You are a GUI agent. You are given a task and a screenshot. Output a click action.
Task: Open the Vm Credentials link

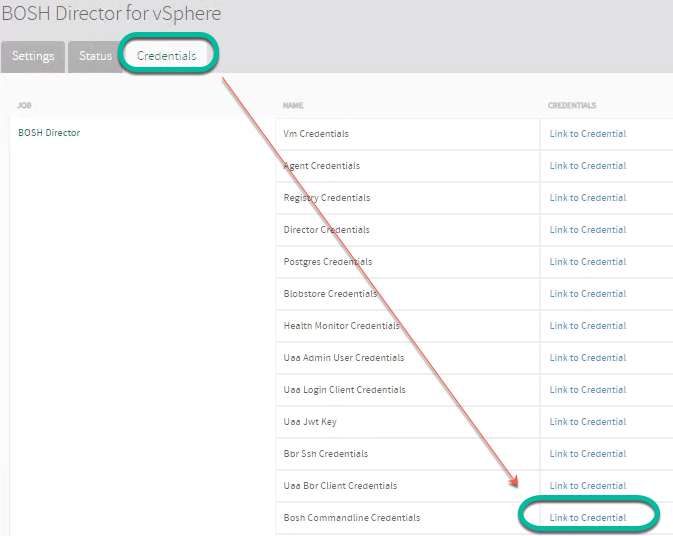click(x=587, y=134)
